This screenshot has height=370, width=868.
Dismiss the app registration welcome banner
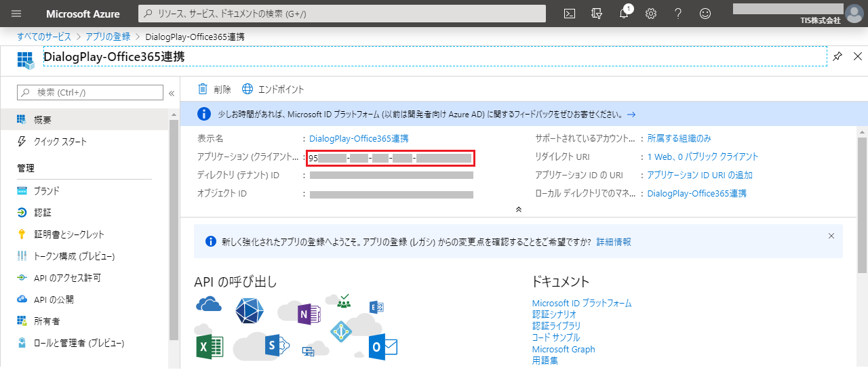[x=831, y=236]
